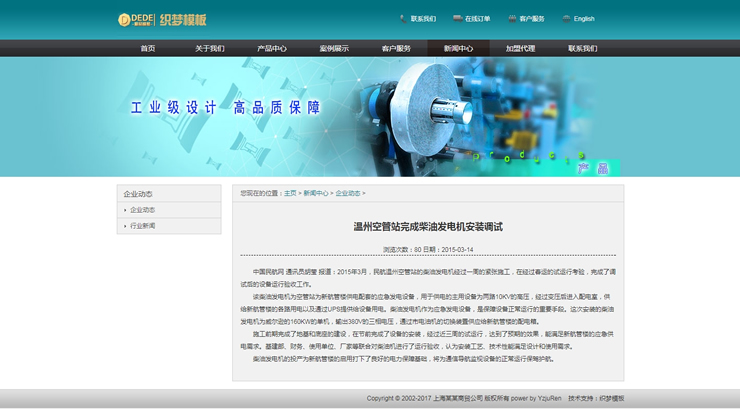Go to 关于我们 in the navigation bar
Viewport: 740px width, 409px height.
coord(209,48)
